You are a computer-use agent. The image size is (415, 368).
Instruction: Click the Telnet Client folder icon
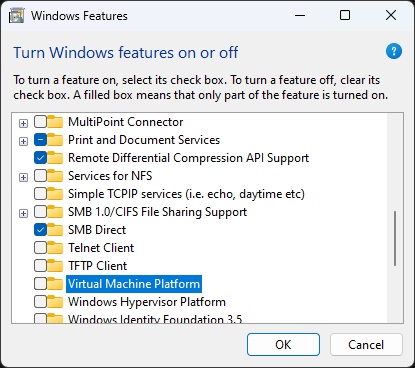tap(55, 248)
